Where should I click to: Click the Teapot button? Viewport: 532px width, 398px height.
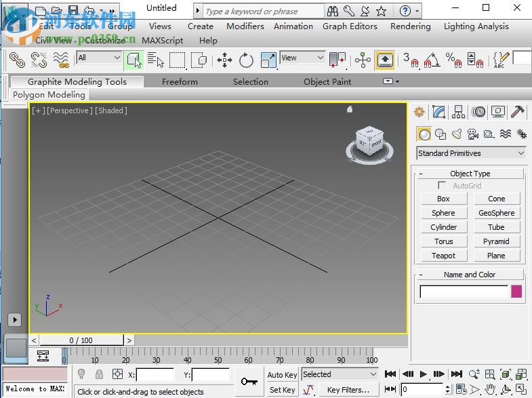coord(443,256)
